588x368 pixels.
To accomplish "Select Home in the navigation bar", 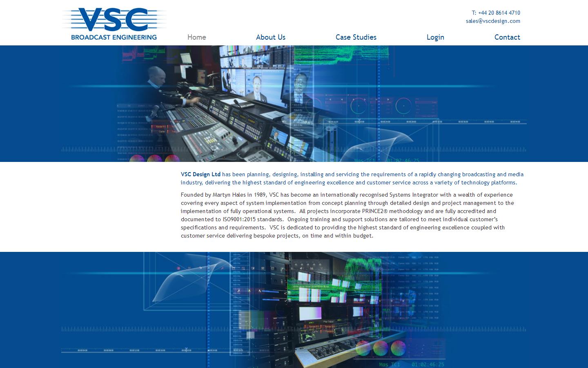I will pyautogui.click(x=196, y=37).
